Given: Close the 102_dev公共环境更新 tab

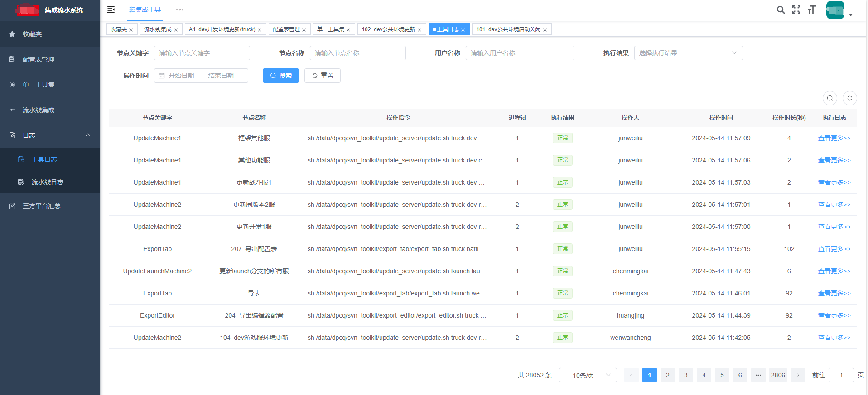Looking at the screenshot, I should click(420, 30).
